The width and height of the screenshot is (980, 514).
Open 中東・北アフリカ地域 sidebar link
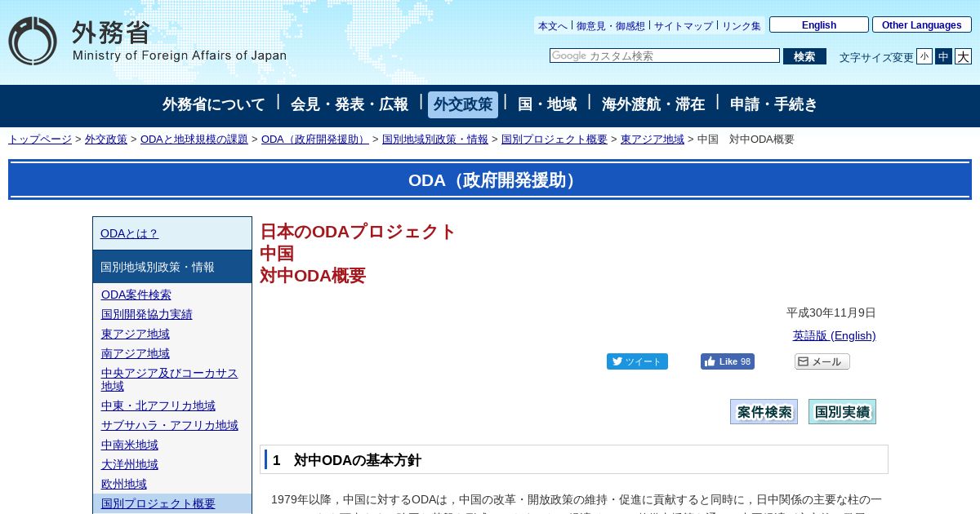click(x=158, y=405)
